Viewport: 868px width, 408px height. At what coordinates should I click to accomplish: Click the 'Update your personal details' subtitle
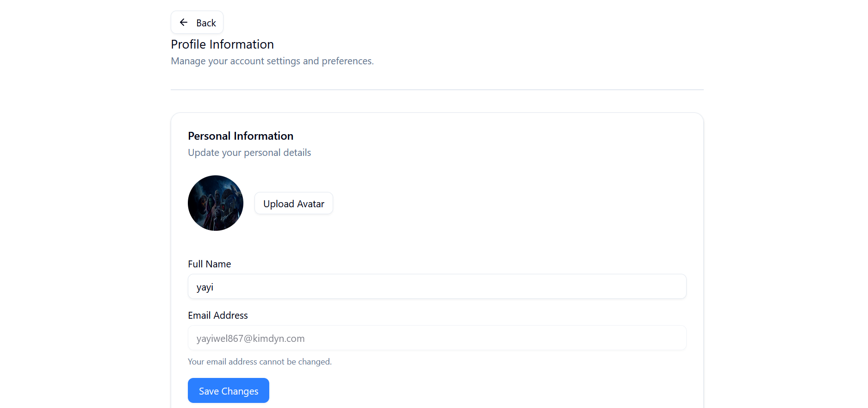pos(249,153)
